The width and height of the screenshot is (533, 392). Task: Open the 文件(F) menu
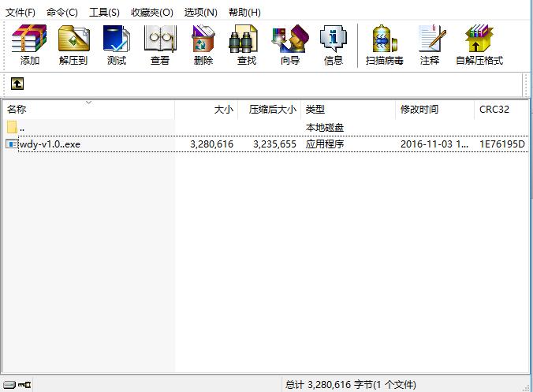click(20, 13)
